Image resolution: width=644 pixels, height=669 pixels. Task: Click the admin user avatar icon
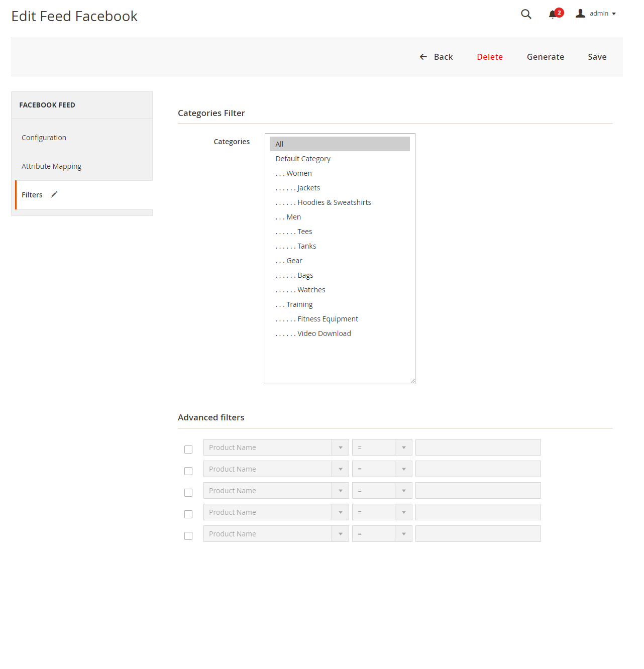tap(580, 14)
